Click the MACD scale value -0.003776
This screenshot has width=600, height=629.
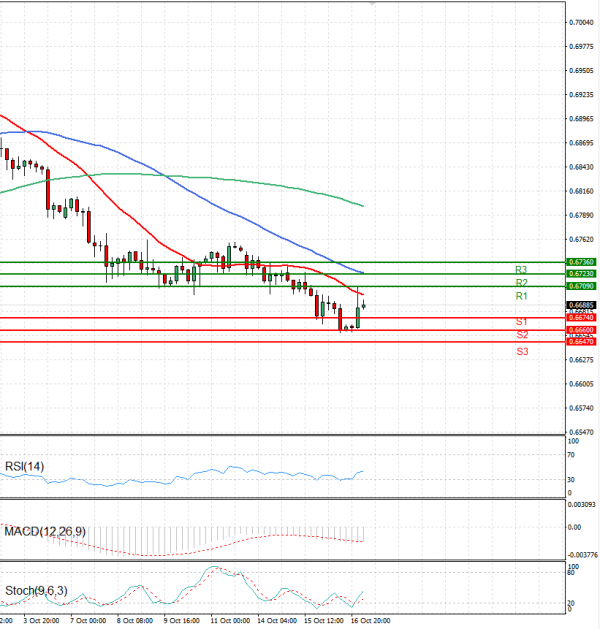pyautogui.click(x=582, y=555)
